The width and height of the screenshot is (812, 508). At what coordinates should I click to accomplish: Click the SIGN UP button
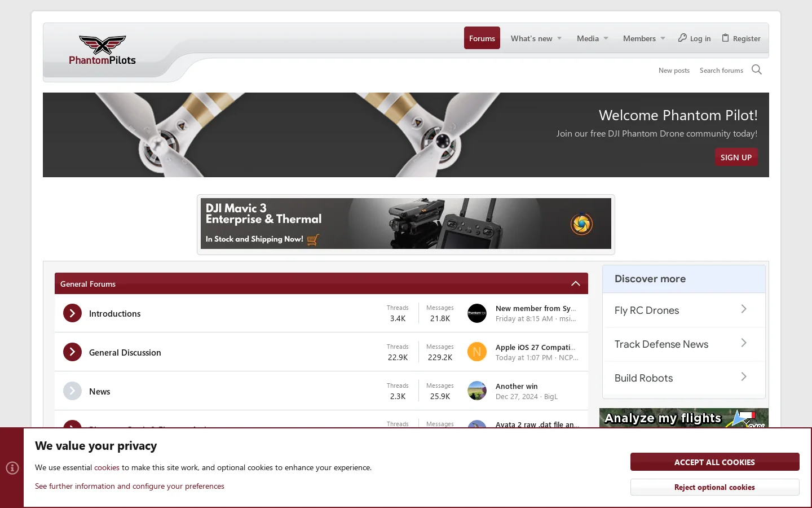pos(736,157)
